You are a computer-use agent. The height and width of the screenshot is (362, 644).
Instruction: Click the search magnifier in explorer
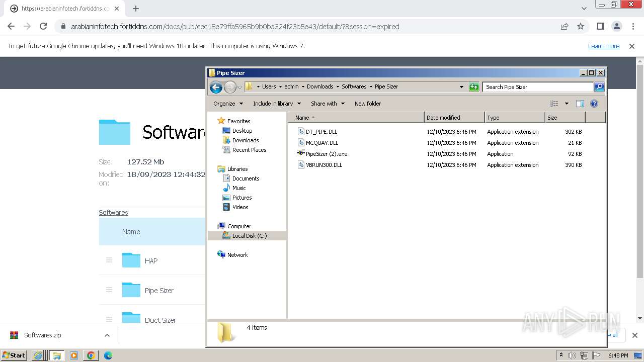point(599,87)
